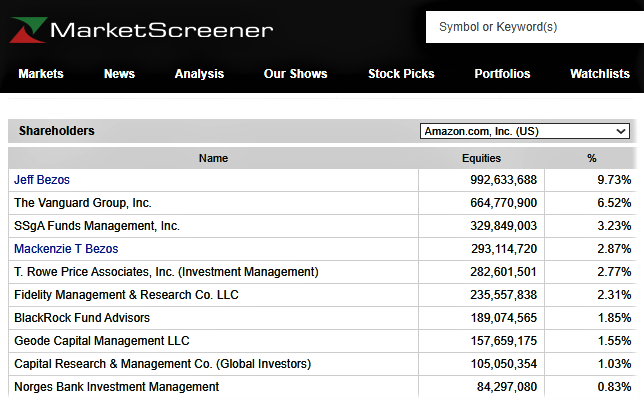Click the % column header
This screenshot has height=405, width=644.
(x=591, y=158)
